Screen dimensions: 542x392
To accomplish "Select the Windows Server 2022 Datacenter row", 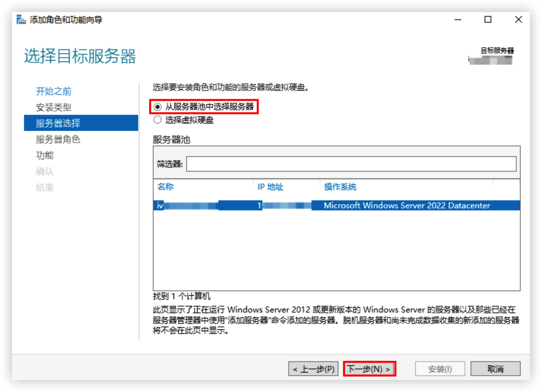I will tap(336, 205).
